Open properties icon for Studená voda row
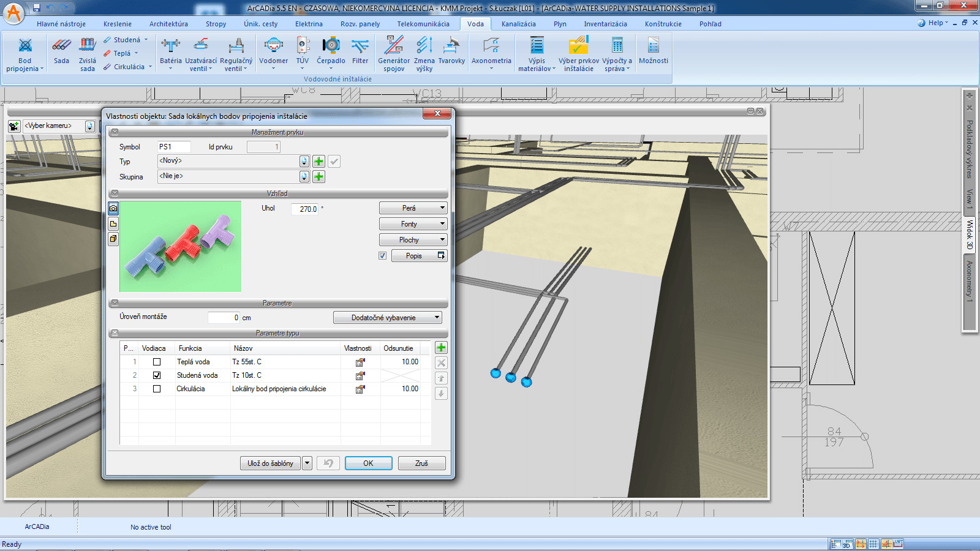The height and width of the screenshot is (551, 980). point(360,375)
